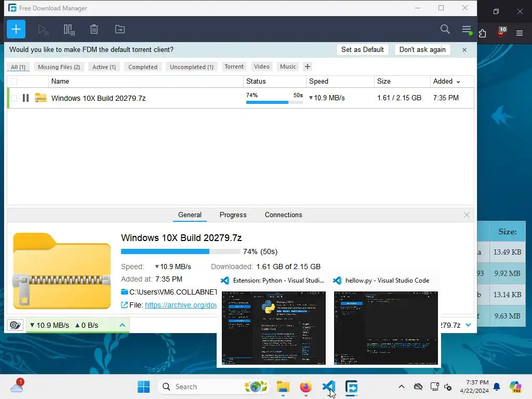This screenshot has height=399, width=532.
Task: Show hidden system tray icons
Action: [402, 387]
